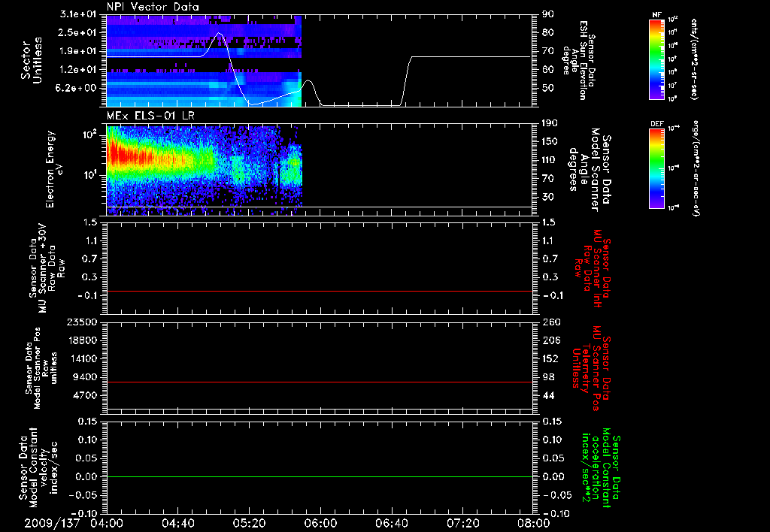The height and width of the screenshot is (532, 770).
Task: Click the 9400 scanner position tick label
Action: click(85, 377)
